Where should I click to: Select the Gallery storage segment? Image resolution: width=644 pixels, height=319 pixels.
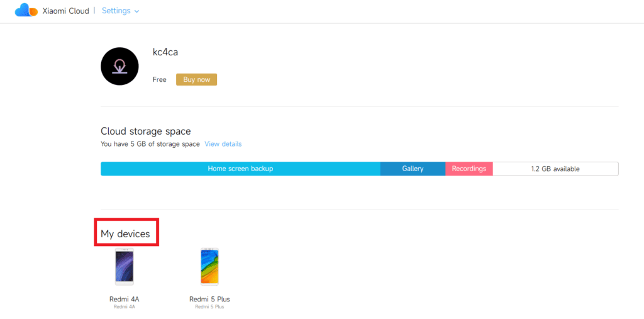(x=413, y=169)
